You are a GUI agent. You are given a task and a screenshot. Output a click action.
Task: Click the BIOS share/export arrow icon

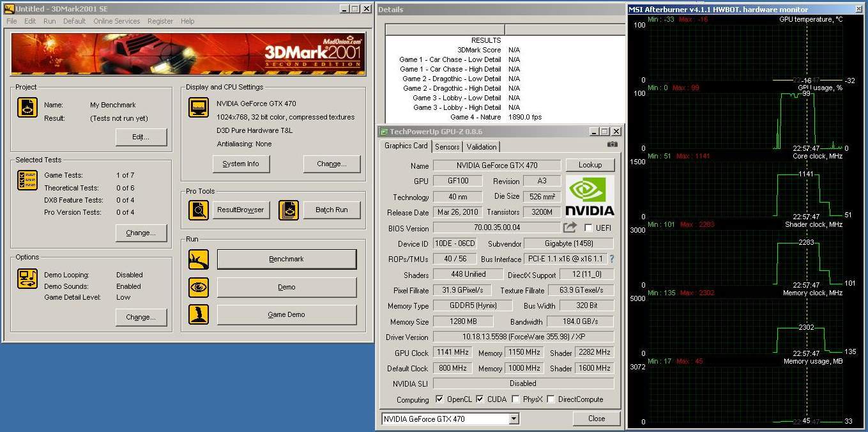pyautogui.click(x=570, y=228)
